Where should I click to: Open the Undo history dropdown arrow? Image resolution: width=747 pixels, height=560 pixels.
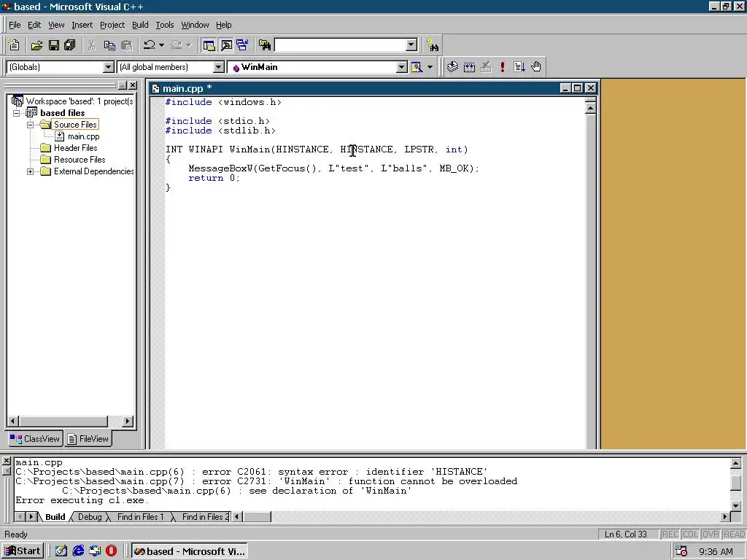(x=161, y=45)
